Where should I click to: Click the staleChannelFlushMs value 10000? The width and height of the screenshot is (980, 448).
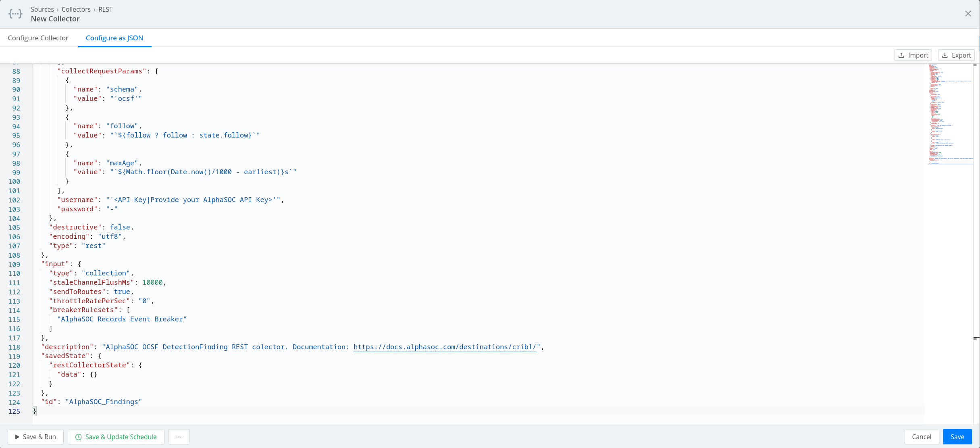[152, 282]
